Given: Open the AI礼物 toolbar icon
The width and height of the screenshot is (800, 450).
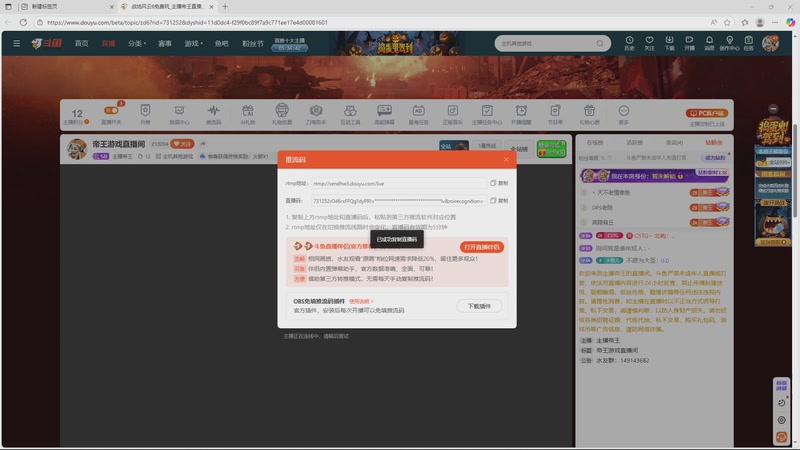Looking at the screenshot, I should tap(247, 114).
